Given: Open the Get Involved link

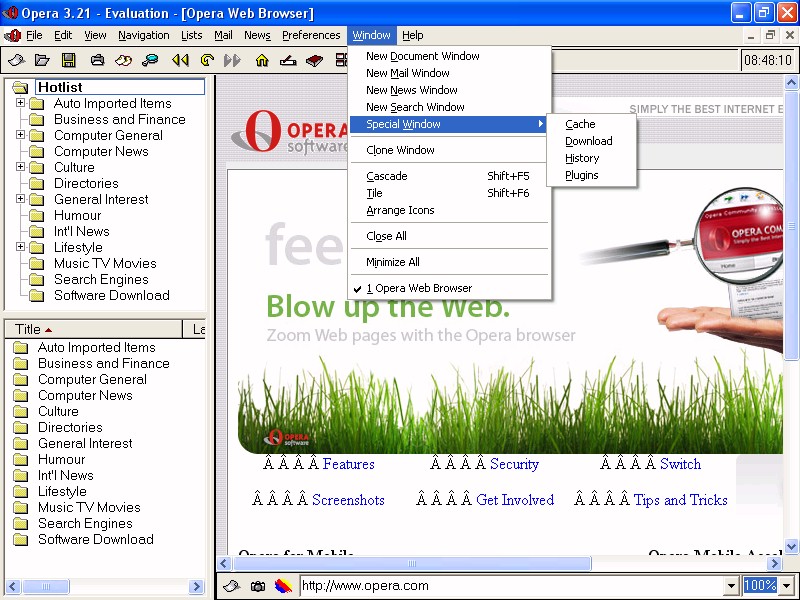Looking at the screenshot, I should [x=515, y=499].
